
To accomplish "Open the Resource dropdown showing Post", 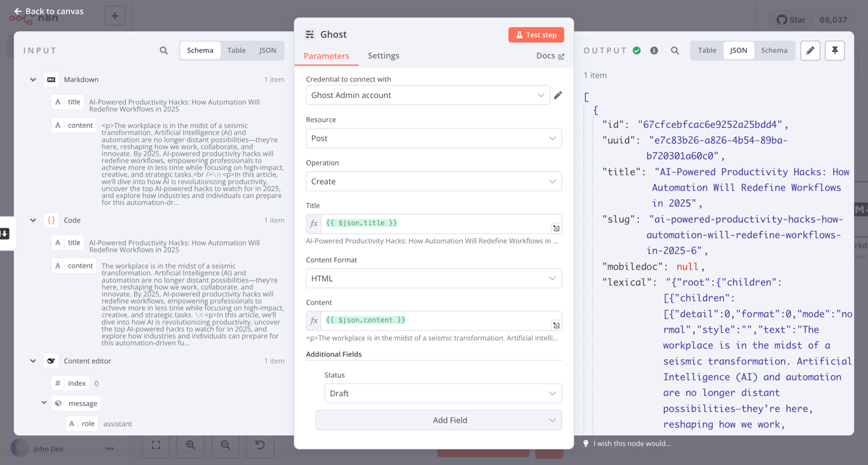I will (x=434, y=138).
